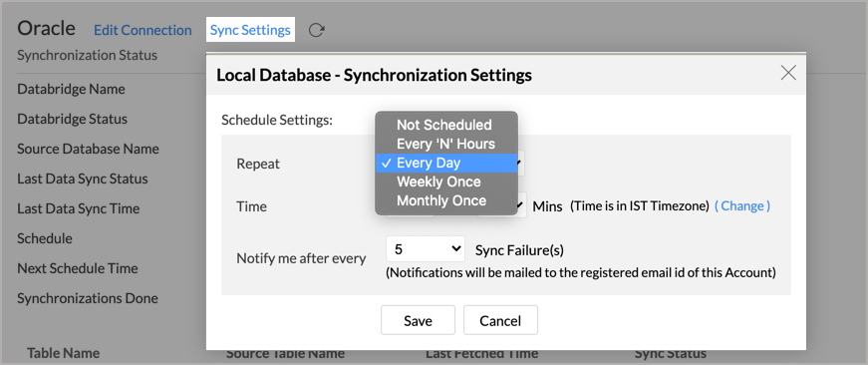Pick the checked Every Day option
This screenshot has width=868, height=365.
[x=446, y=163]
